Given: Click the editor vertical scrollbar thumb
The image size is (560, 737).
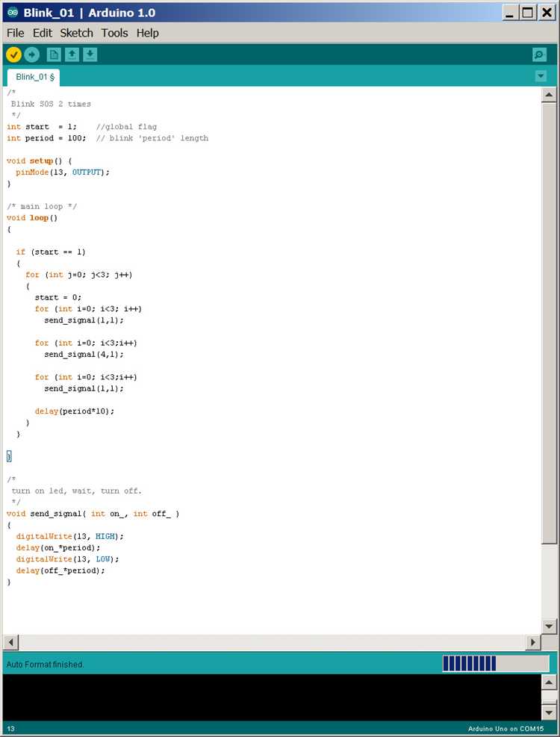Looking at the screenshot, I should click(x=549, y=323).
